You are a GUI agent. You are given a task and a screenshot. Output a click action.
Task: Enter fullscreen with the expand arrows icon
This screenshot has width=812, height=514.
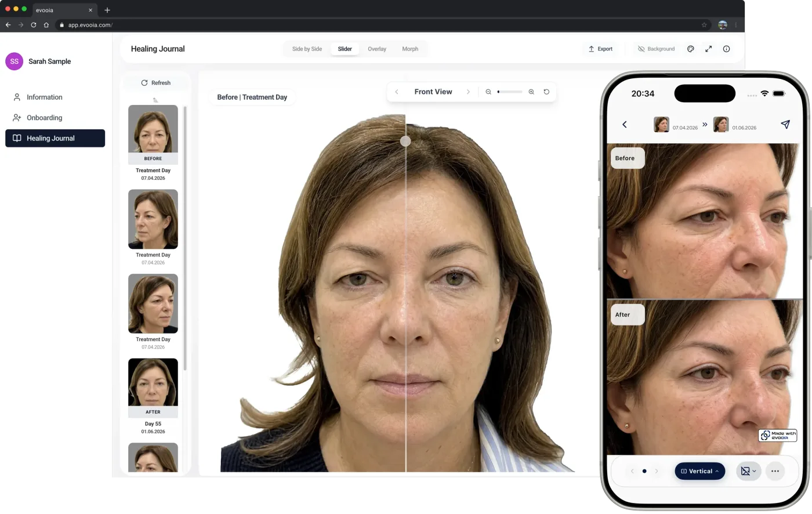click(x=708, y=49)
